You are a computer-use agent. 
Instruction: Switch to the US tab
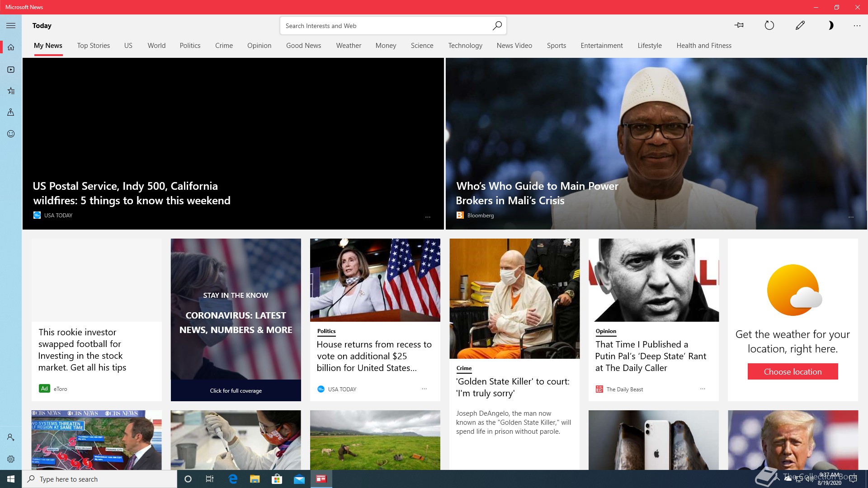(128, 46)
